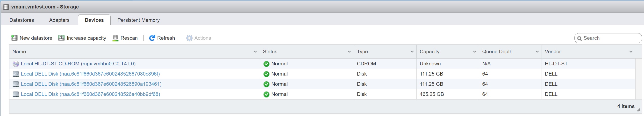Click the resize grip at table corner

point(638,110)
